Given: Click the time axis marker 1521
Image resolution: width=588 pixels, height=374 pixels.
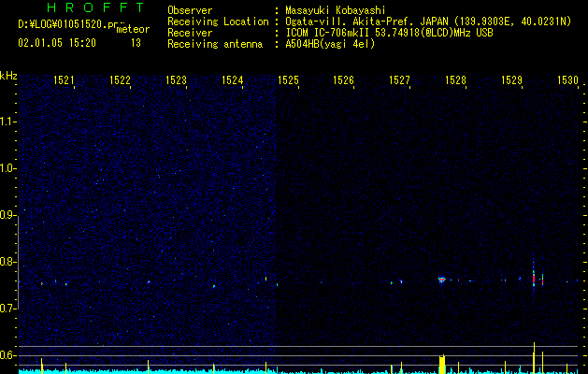Looking at the screenshot, I should tap(64, 80).
